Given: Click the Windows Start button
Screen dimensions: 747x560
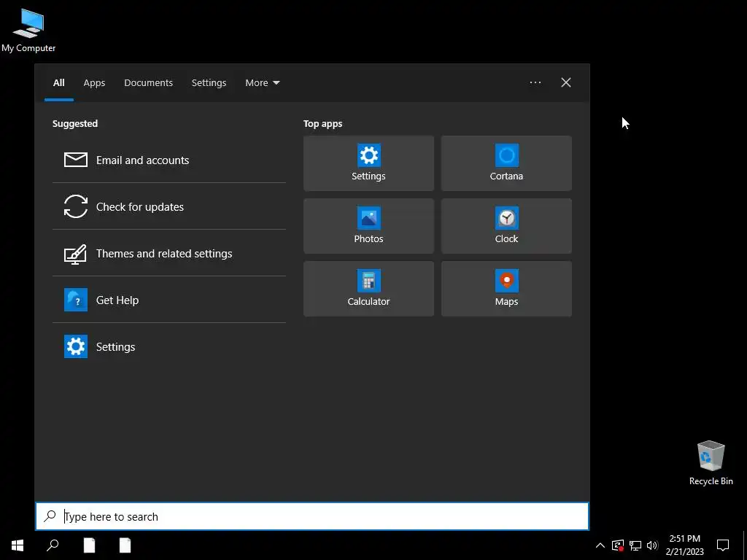Looking at the screenshot, I should (x=18, y=545).
